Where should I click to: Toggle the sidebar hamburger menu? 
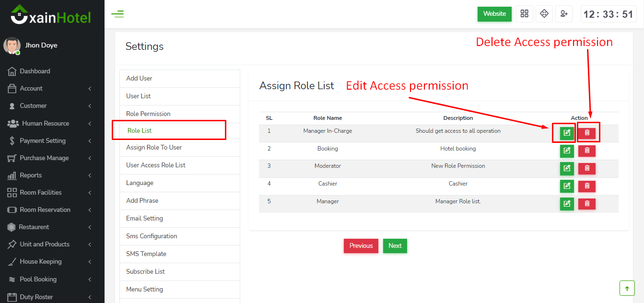(117, 14)
